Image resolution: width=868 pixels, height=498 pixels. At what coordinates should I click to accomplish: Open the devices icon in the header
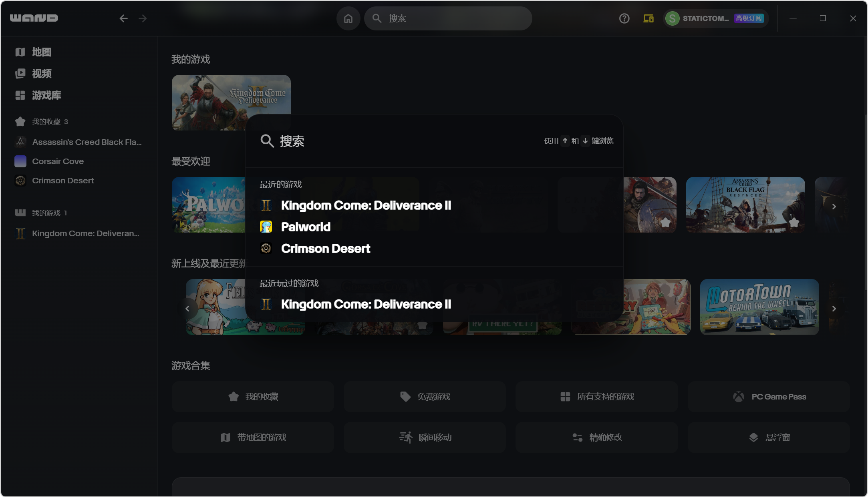pyautogui.click(x=648, y=18)
